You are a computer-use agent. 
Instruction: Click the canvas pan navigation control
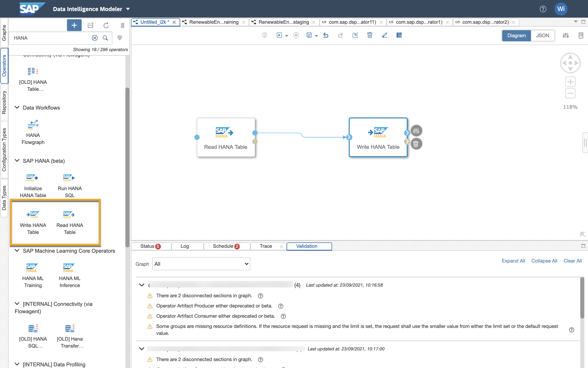pos(570,63)
